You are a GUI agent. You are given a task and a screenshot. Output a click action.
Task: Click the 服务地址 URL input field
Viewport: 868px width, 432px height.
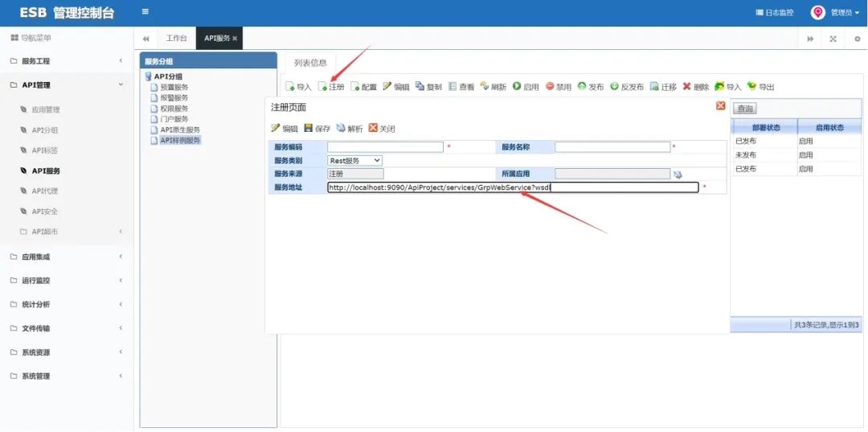tap(513, 187)
